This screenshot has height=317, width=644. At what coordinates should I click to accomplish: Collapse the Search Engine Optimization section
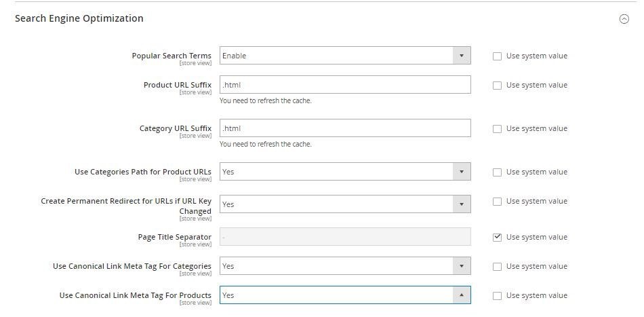point(624,19)
